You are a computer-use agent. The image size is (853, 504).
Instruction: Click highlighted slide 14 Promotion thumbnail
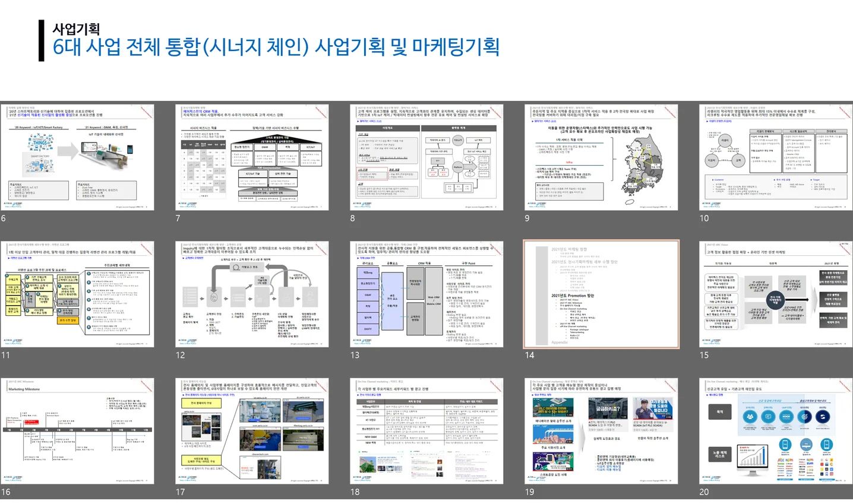pyautogui.click(x=601, y=294)
